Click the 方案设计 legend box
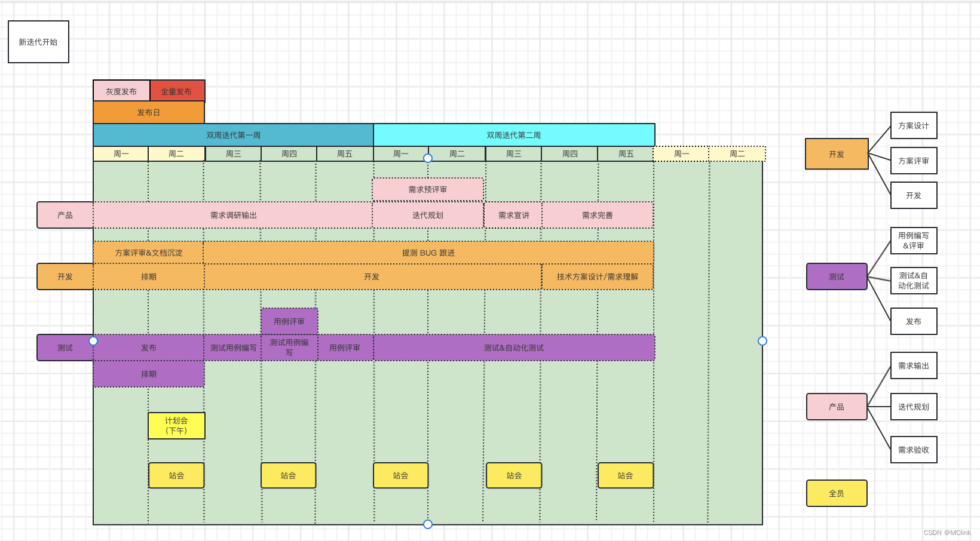Viewport: 980px width, 541px height. pyautogui.click(x=914, y=125)
